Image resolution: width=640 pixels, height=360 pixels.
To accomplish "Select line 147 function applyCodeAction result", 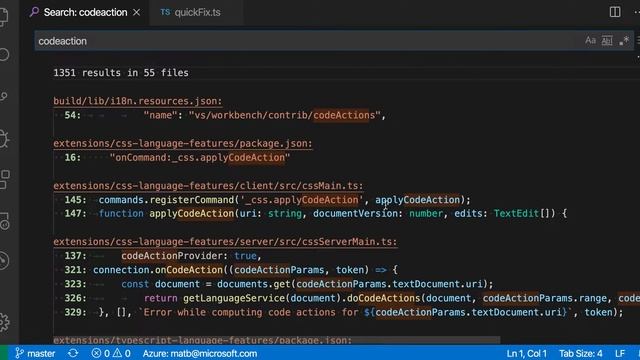I will pyautogui.click(x=316, y=213).
